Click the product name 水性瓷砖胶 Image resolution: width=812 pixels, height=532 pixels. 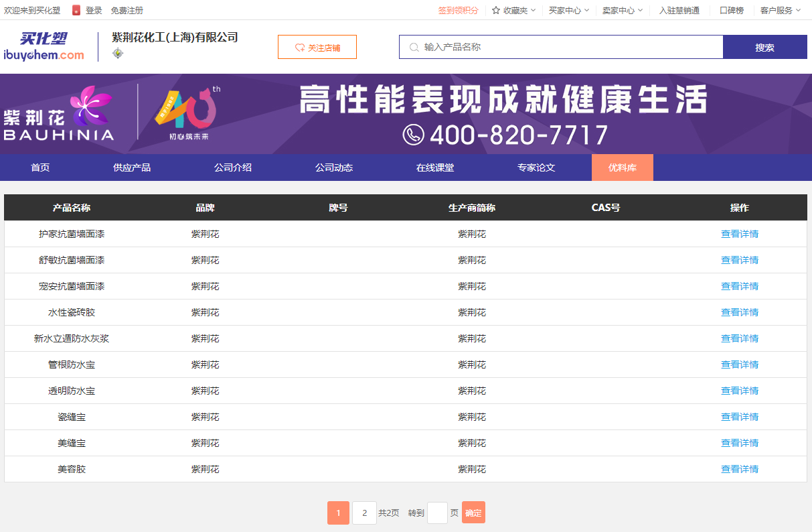pos(72,312)
